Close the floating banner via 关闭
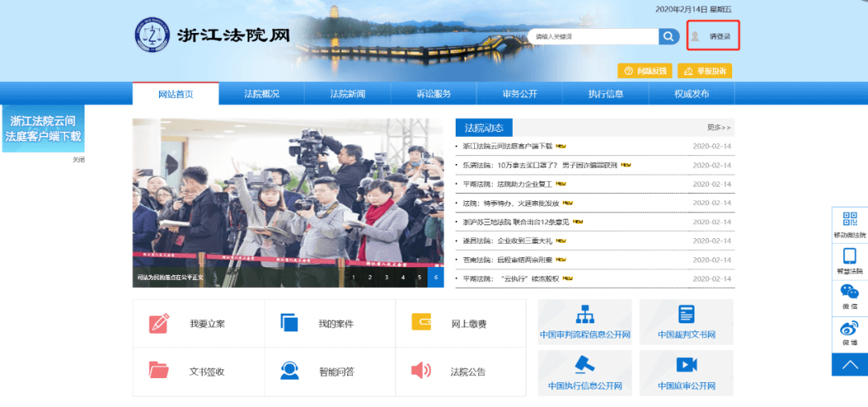The width and height of the screenshot is (868, 407). [x=79, y=159]
